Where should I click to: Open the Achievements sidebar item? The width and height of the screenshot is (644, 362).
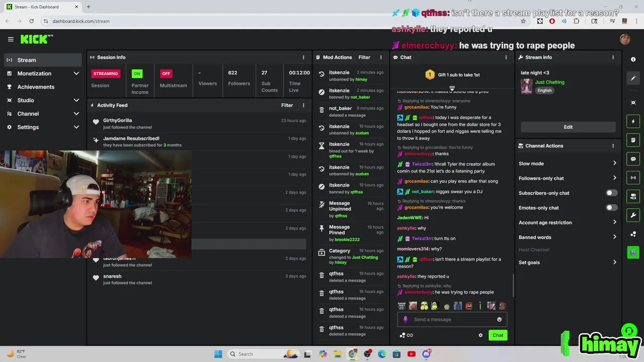click(x=43, y=86)
